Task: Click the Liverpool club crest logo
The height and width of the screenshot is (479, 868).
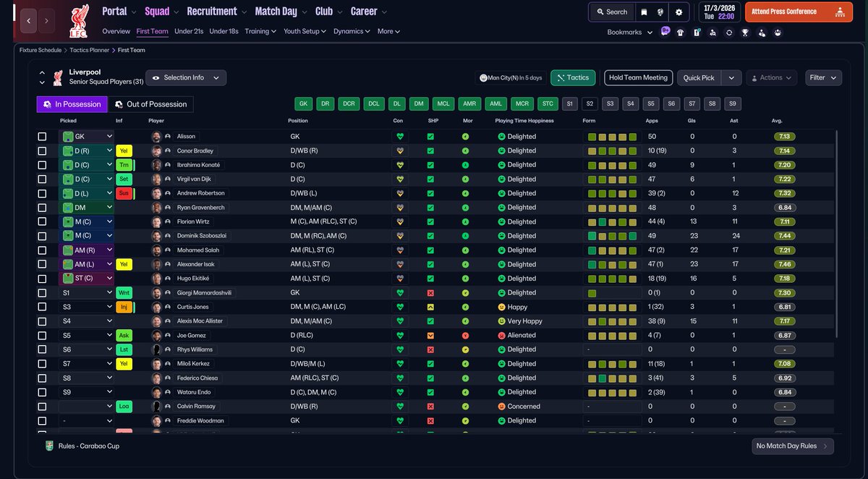Action: tap(79, 21)
